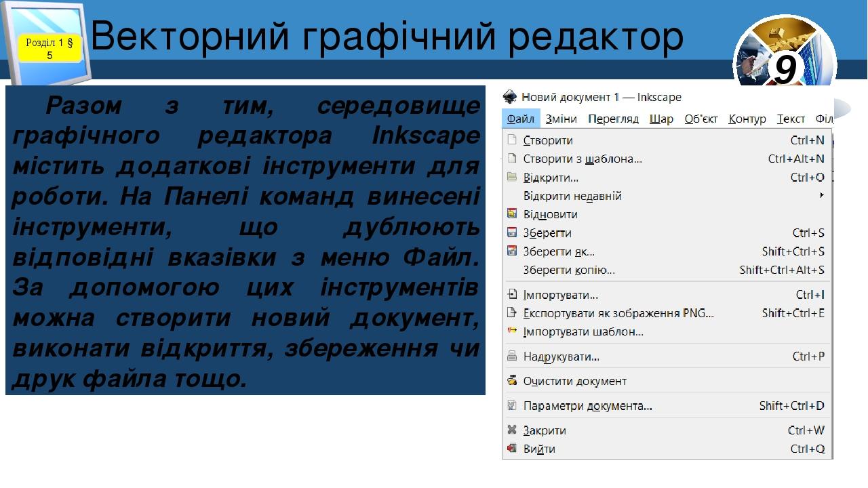The height and width of the screenshot is (488, 868).
Task: Click the Векторний графічний редактор slide title
Action: (387, 37)
